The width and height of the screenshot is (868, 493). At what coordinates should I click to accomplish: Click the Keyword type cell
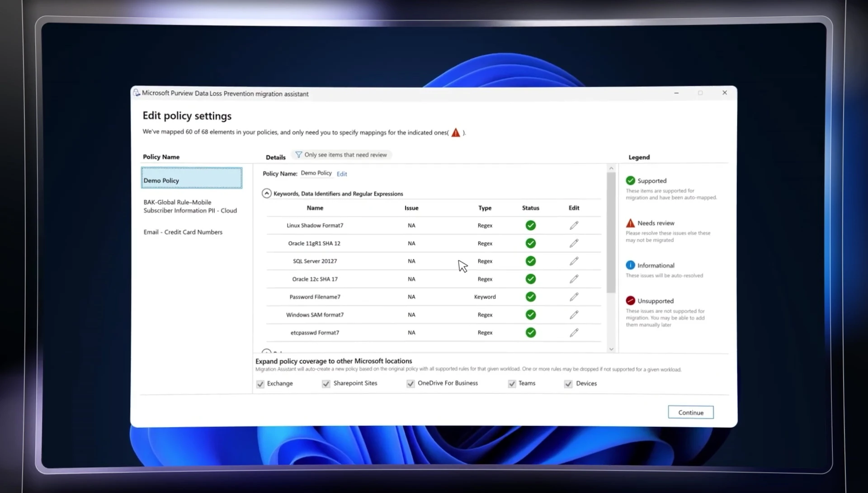click(x=485, y=297)
